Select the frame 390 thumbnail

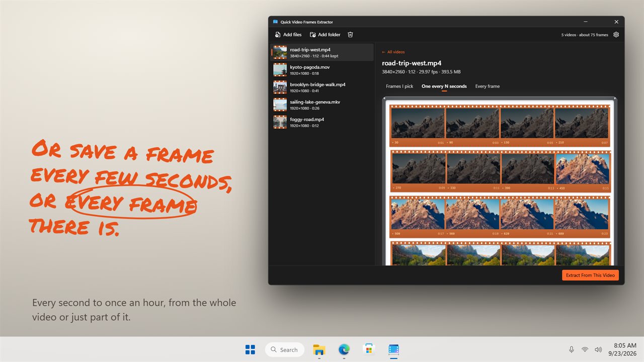click(528, 168)
